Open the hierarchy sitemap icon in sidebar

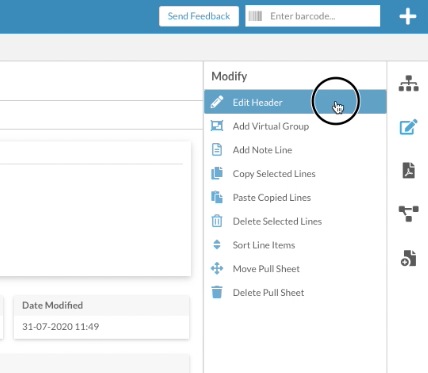point(408,83)
